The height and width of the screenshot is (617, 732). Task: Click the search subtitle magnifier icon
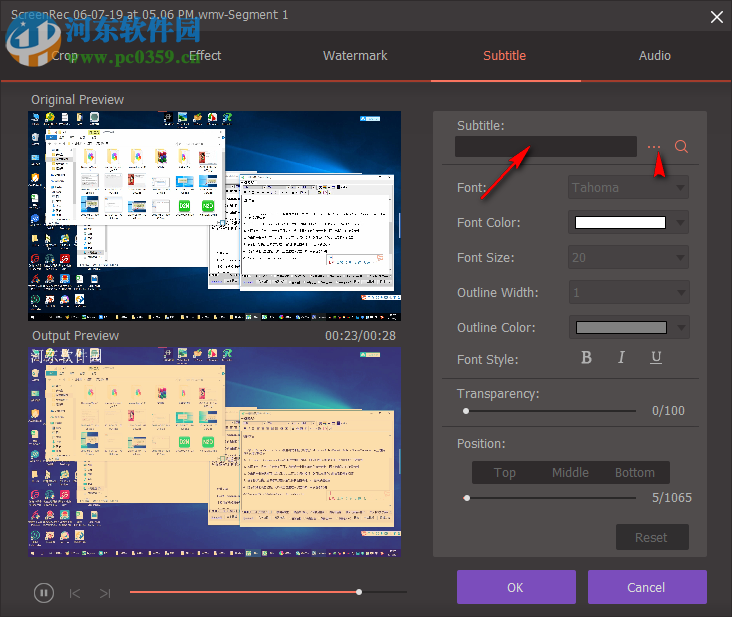681,147
